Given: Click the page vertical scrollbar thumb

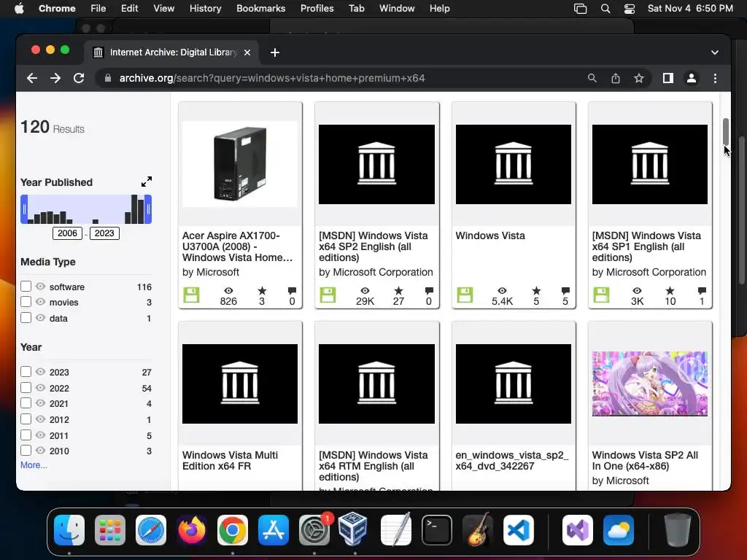Looking at the screenshot, I should 726,131.
